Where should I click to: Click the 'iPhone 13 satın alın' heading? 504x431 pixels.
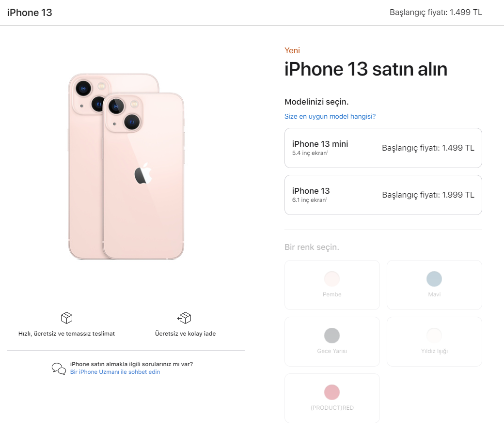click(x=366, y=69)
